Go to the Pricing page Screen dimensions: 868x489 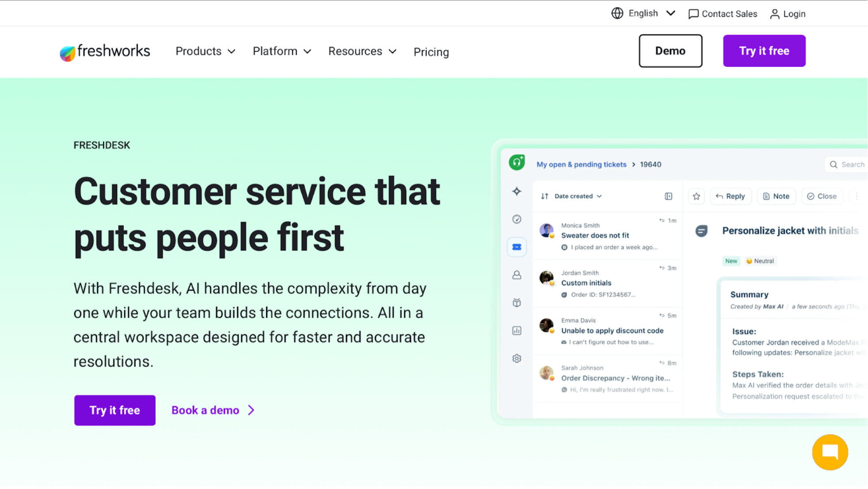click(431, 52)
